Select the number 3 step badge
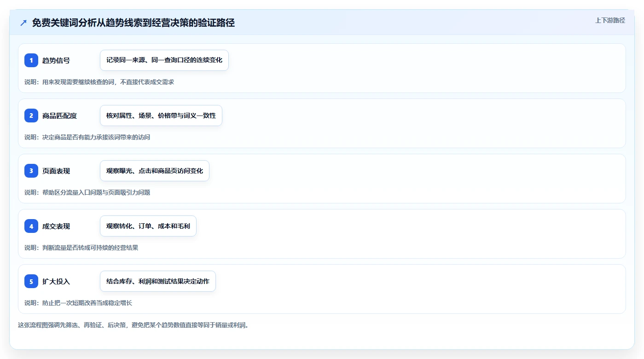This screenshot has height=359, width=644. [x=31, y=171]
